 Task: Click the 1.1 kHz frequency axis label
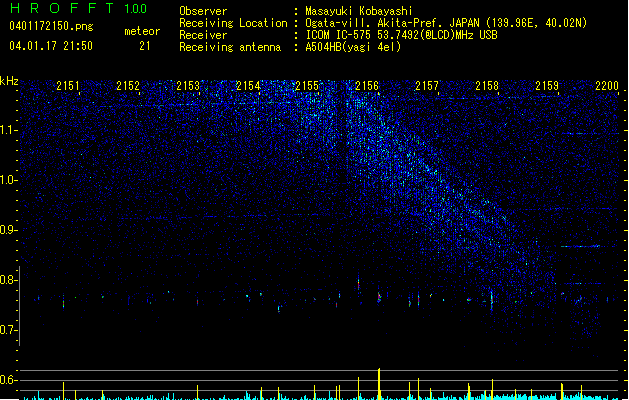pyautogui.click(x=8, y=130)
